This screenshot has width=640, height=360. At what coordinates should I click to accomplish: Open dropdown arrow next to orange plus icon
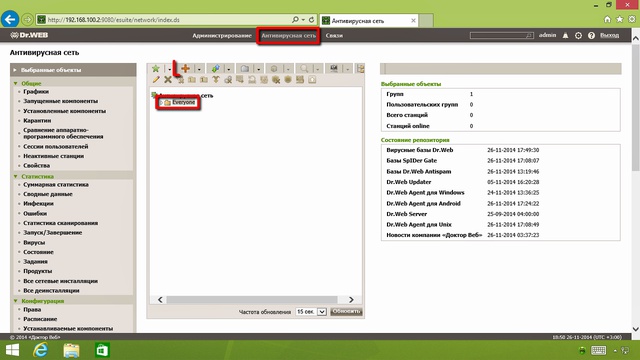[x=199, y=69]
